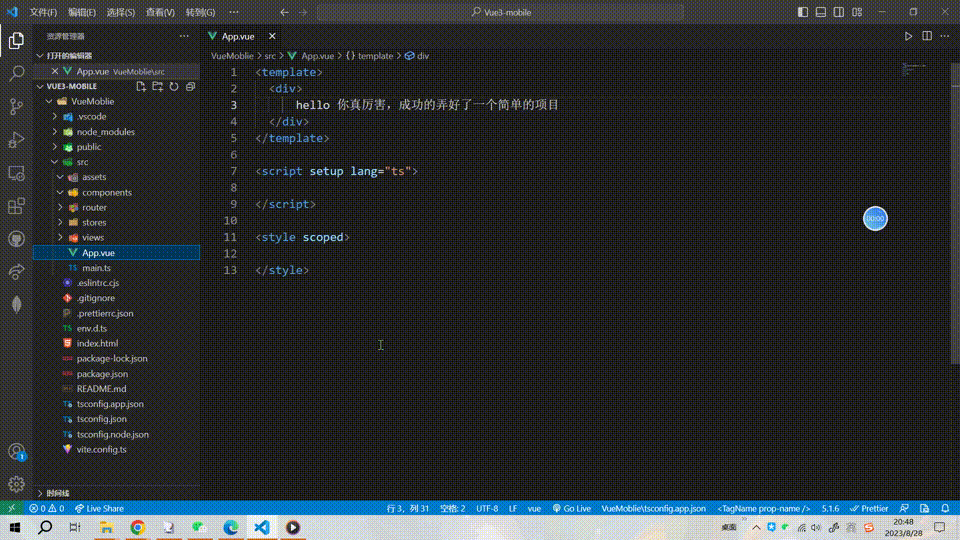Customize editor layout button

click(857, 12)
